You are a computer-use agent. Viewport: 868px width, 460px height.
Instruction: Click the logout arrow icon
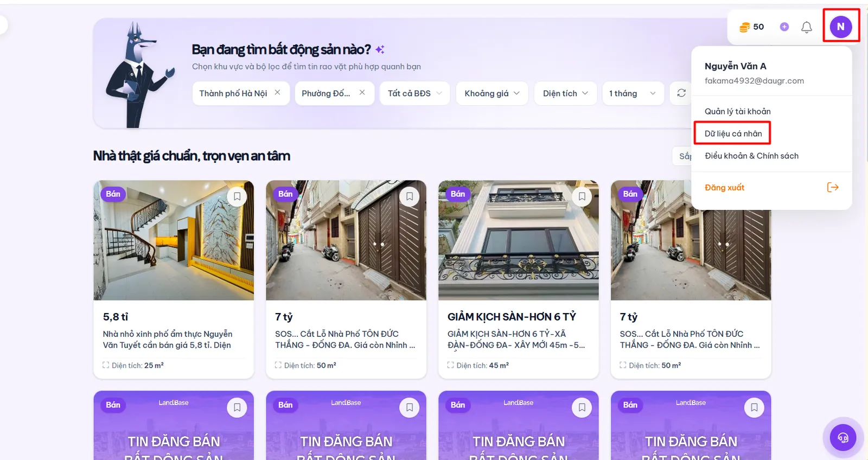[833, 187]
